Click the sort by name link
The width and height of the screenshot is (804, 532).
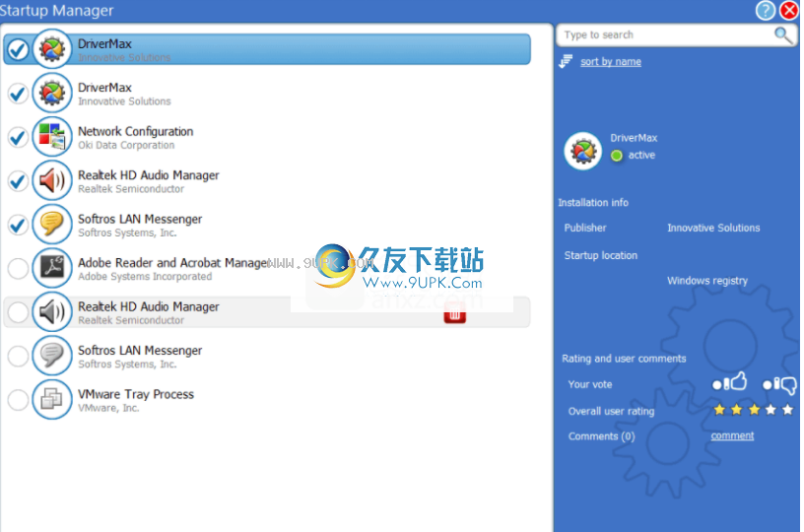click(611, 62)
